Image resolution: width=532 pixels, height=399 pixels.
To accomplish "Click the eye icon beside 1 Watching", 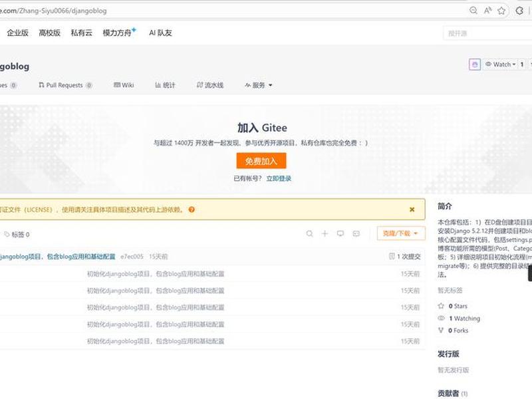I will pos(441,319).
